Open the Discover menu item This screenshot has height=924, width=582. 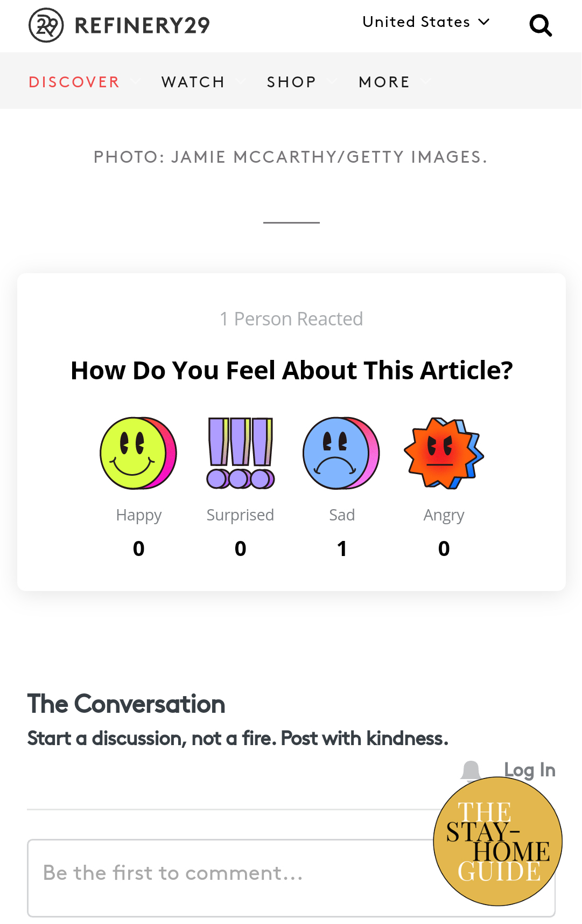click(x=74, y=82)
